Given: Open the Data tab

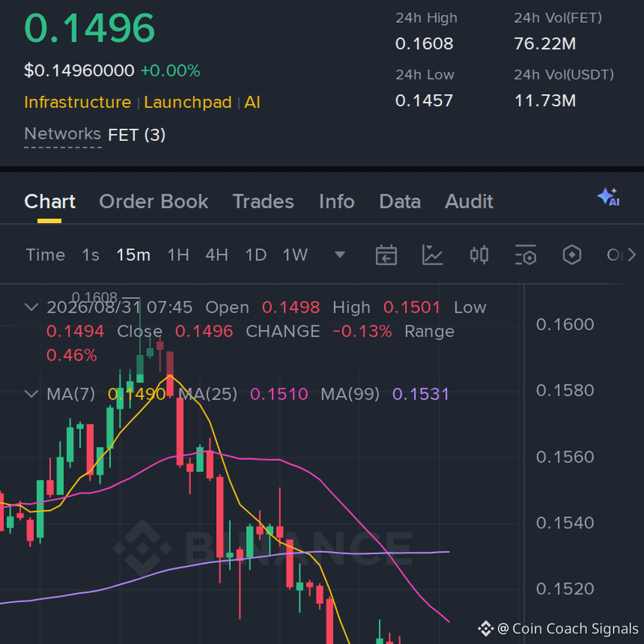Looking at the screenshot, I should click(400, 202).
